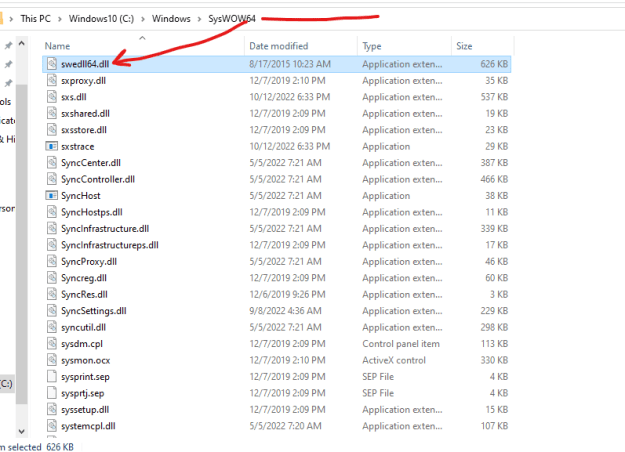This screenshot has width=625, height=452.
Task: Click navigation pane scroll up arrow
Action: tap(22, 43)
